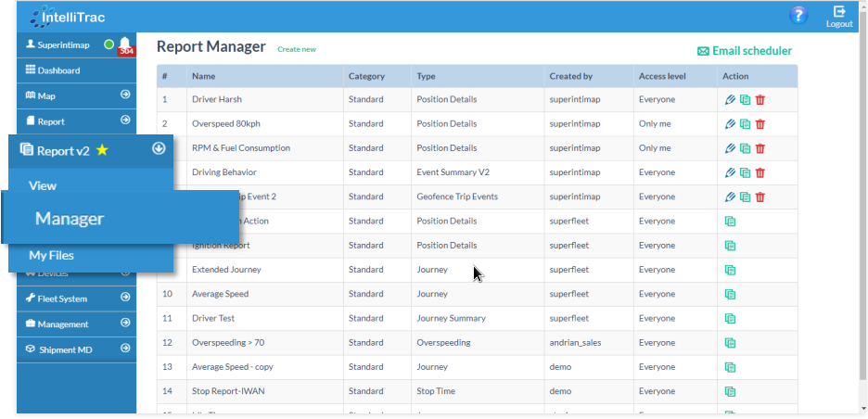Collapse the Report v2 menu arrow
The image size is (868, 419).
[159, 148]
